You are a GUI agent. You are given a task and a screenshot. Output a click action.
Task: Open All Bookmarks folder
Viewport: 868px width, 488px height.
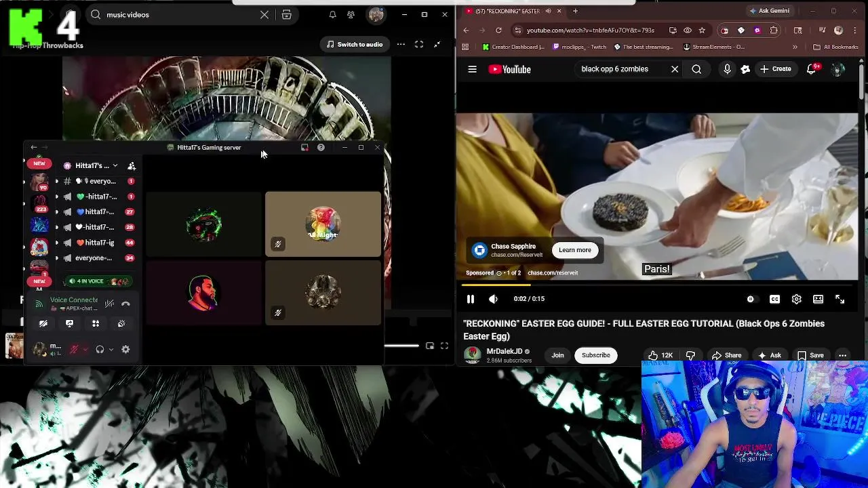point(835,47)
